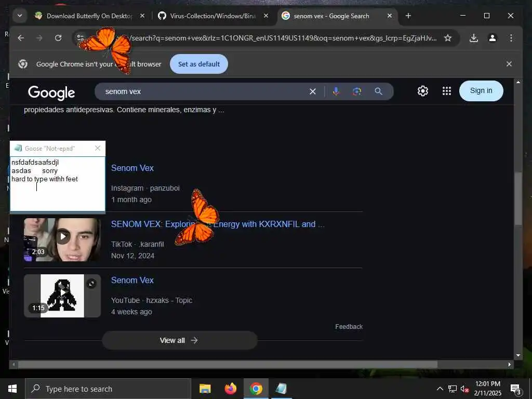Click the Goose Not-epad title bar icon
Viewport: 532px width, 399px height.
pos(18,148)
